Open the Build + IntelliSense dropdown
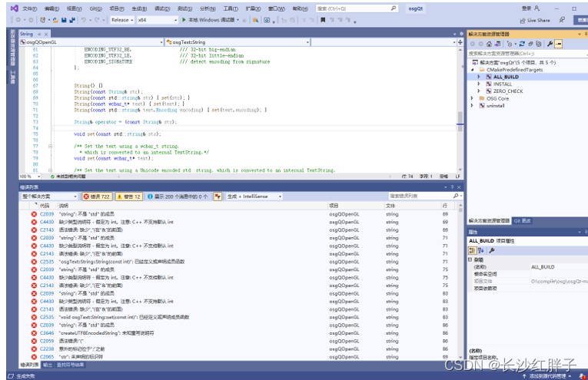 click(x=254, y=197)
